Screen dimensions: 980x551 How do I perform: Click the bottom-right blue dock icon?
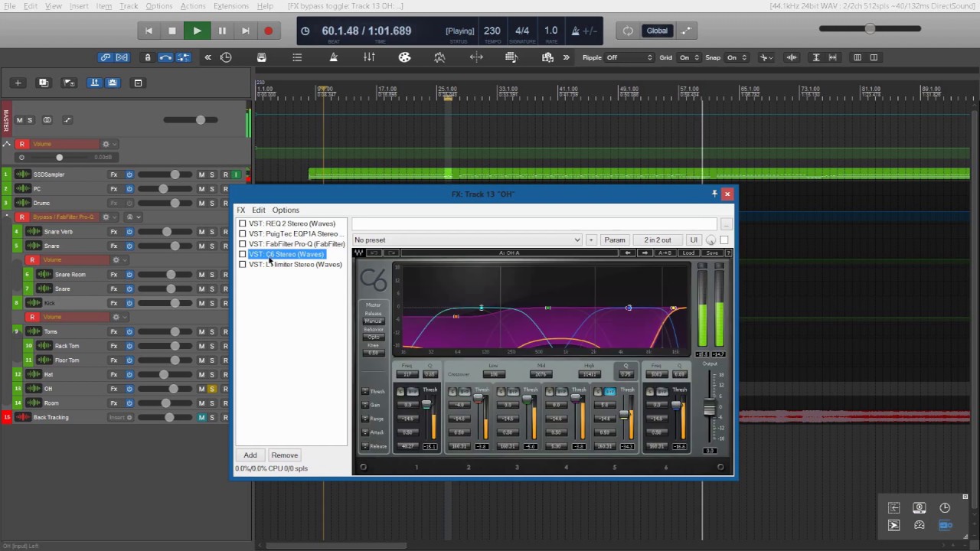click(x=946, y=525)
